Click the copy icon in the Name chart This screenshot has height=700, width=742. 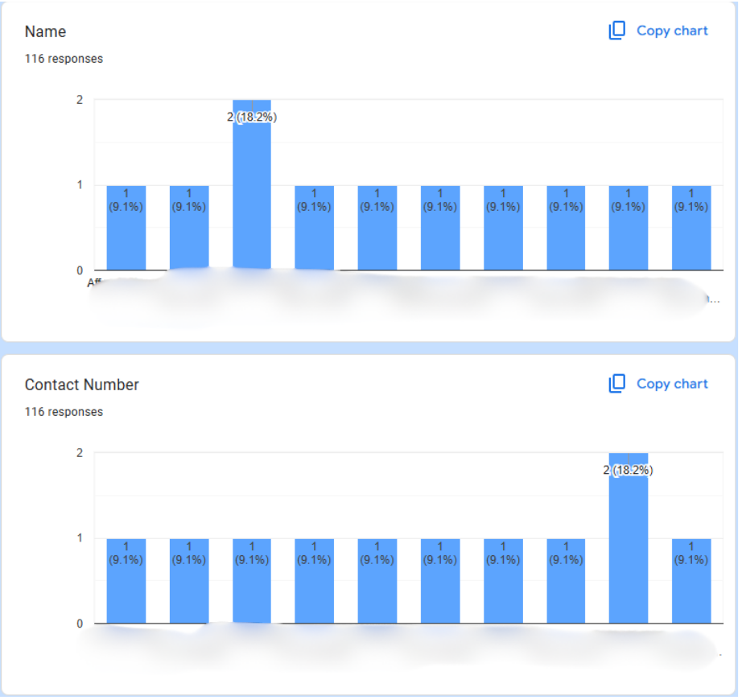coord(616,31)
